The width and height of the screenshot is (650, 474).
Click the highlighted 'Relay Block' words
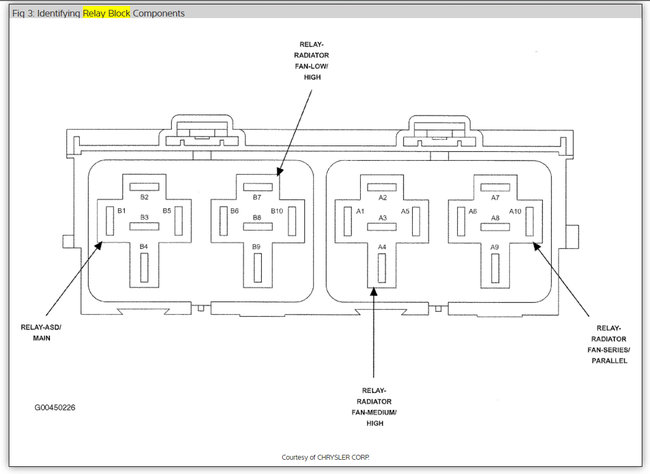pyautogui.click(x=107, y=13)
